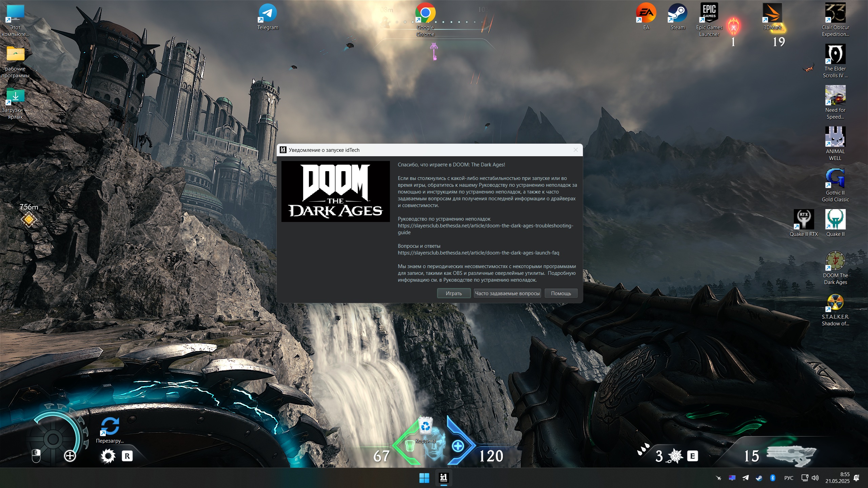Click the Помощь button in the idTech dialog
The width and height of the screenshot is (868, 488).
point(561,293)
